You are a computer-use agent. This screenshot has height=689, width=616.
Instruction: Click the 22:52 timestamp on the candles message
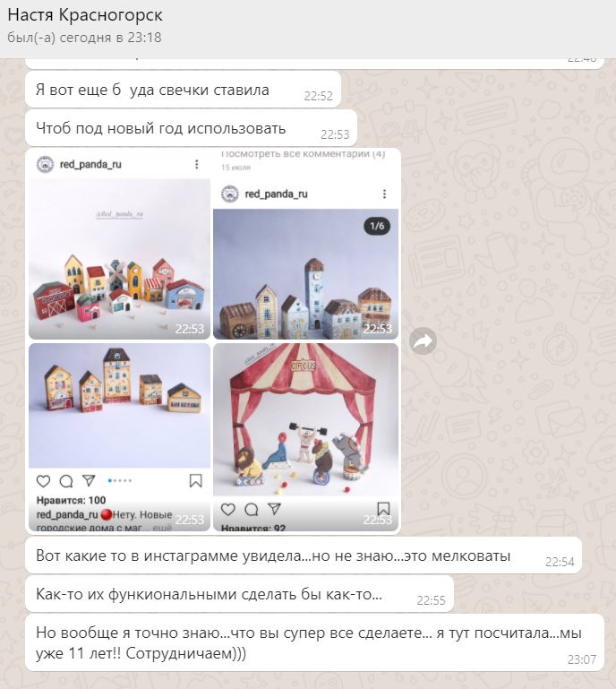coord(319,96)
